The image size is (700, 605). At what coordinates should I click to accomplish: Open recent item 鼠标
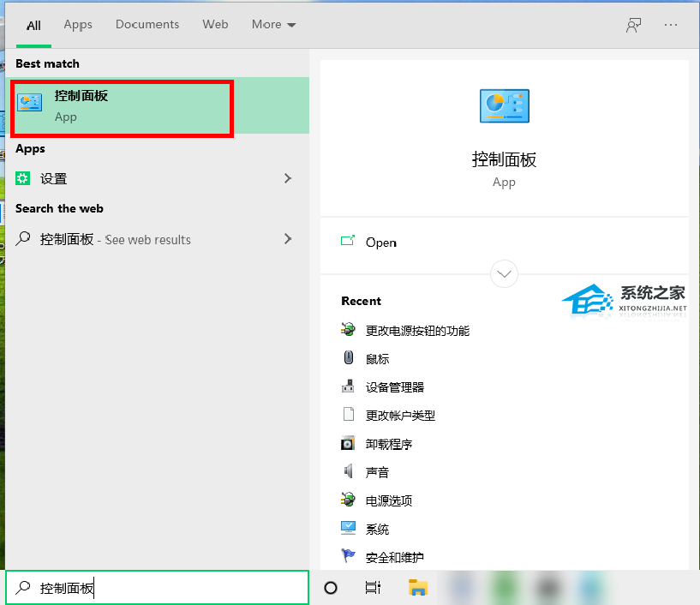pyautogui.click(x=377, y=359)
